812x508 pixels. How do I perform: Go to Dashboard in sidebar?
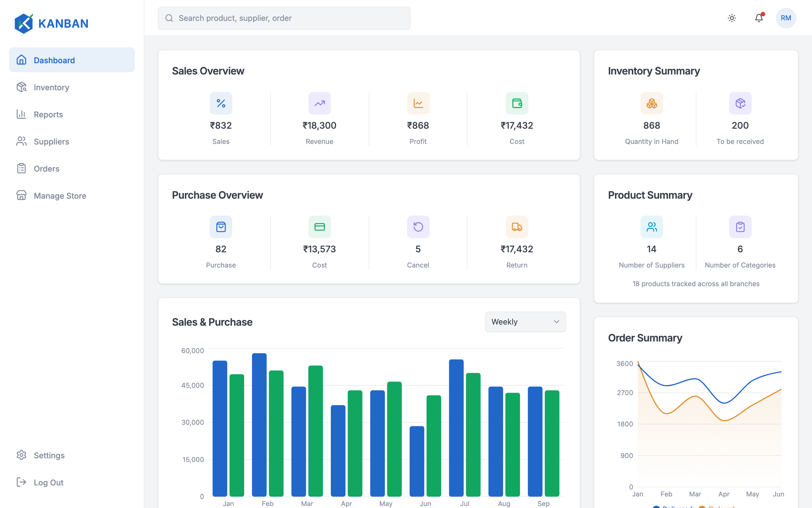tap(72, 60)
